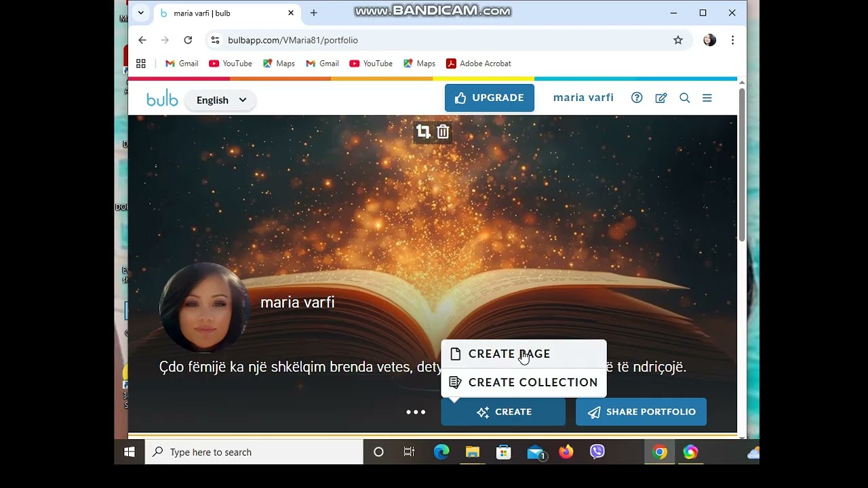Click the crop cover image icon
Viewport: 868px width, 488px height.
pyautogui.click(x=424, y=131)
